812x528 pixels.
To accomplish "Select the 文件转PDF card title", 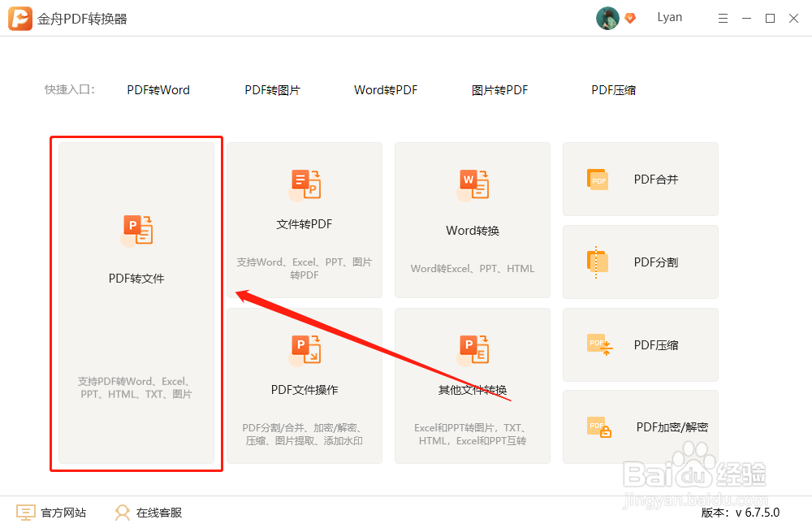I will [x=304, y=224].
